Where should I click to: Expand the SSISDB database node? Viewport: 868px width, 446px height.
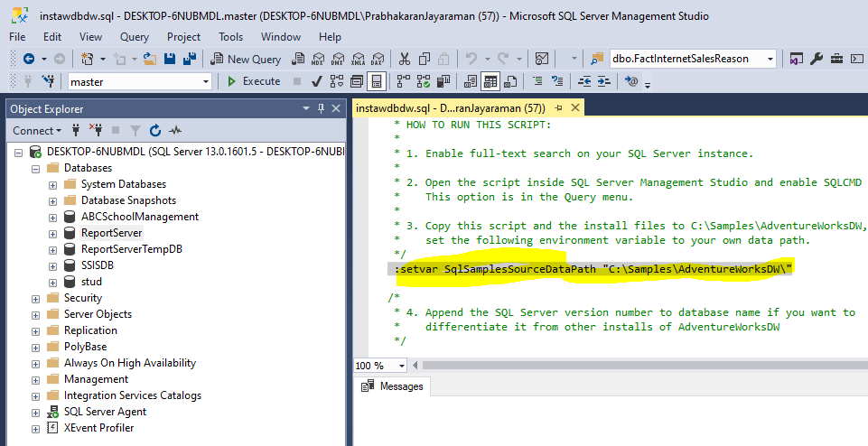pyautogui.click(x=52, y=265)
